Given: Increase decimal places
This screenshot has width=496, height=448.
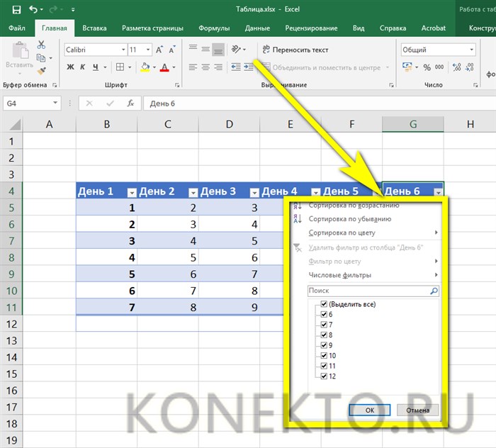Looking at the screenshot, I should point(457,67).
